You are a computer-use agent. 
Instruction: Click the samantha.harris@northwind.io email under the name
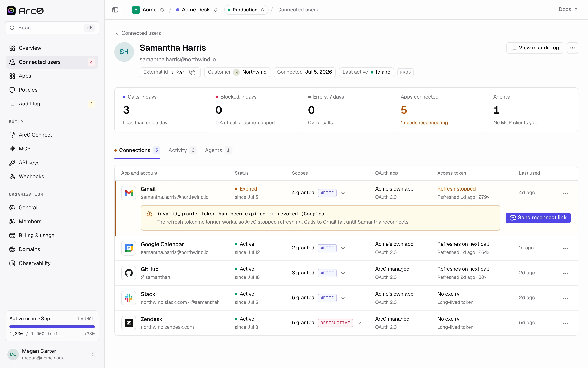[178, 60]
